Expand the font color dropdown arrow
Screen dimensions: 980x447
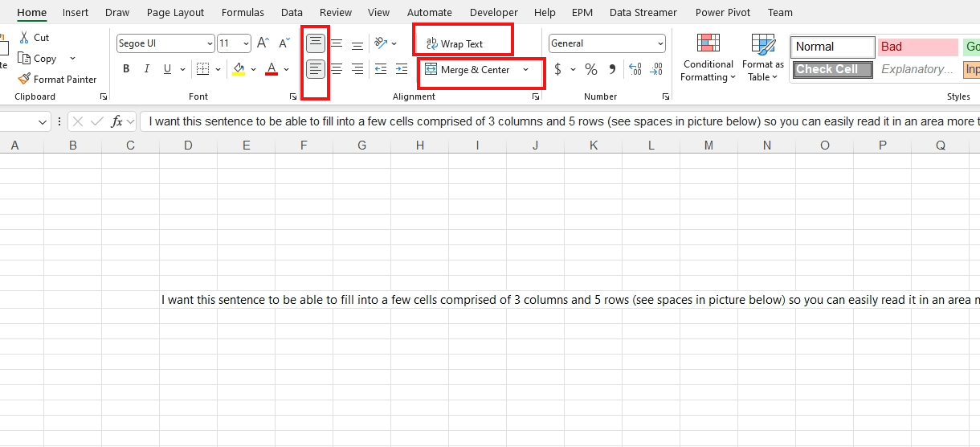point(287,69)
